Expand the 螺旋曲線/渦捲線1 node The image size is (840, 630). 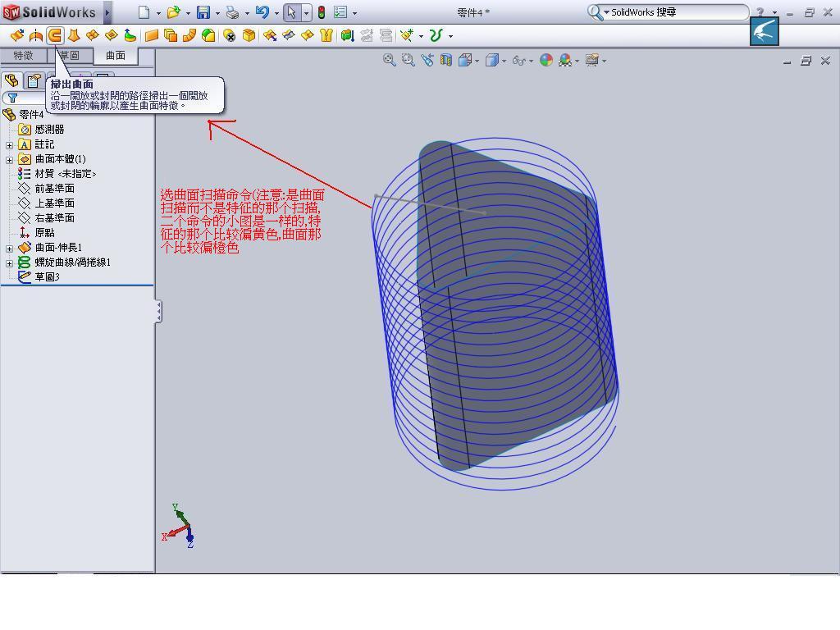click(9, 263)
